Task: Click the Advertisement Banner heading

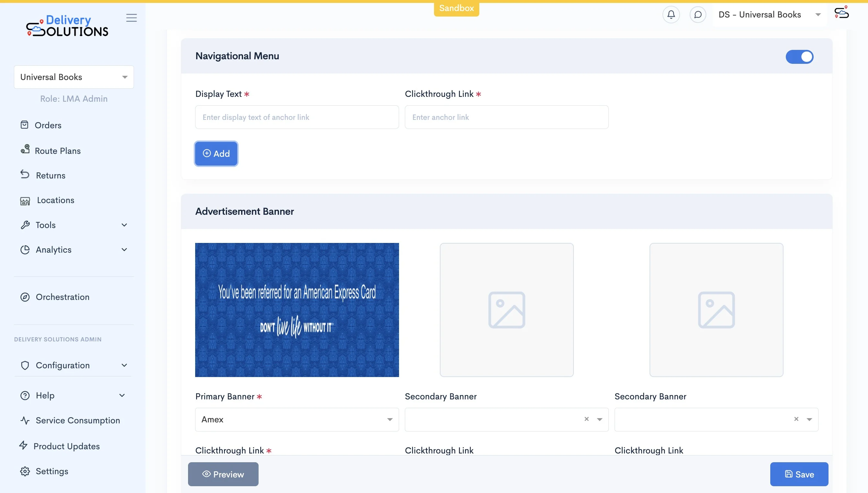Action: 244,211
